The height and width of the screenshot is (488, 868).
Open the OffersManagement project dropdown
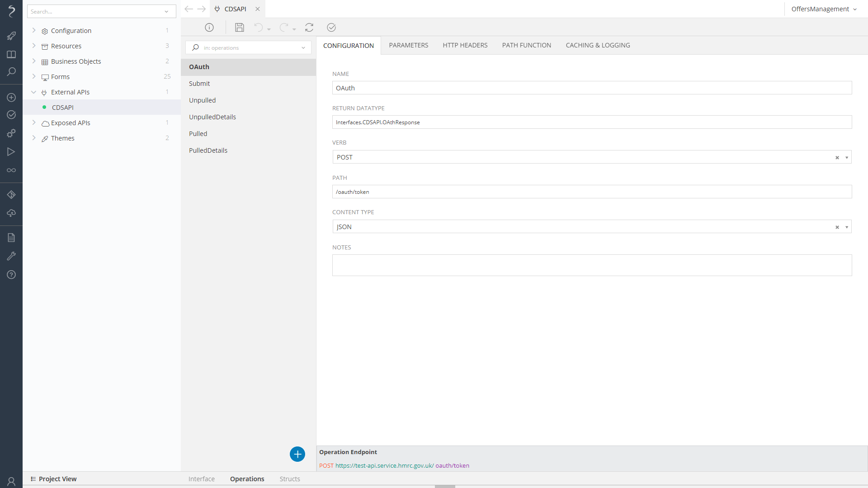tap(824, 9)
